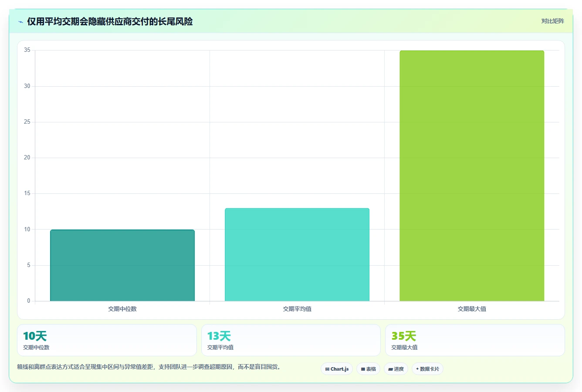Click the 数据卡片 tag chip
Image resolution: width=582 pixels, height=392 pixels.
(x=427, y=369)
